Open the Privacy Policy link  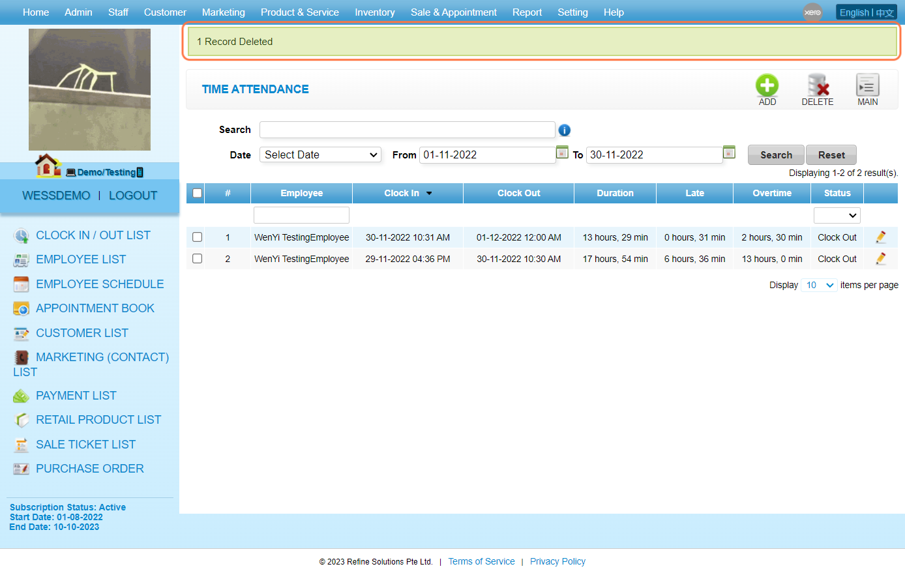[557, 561]
